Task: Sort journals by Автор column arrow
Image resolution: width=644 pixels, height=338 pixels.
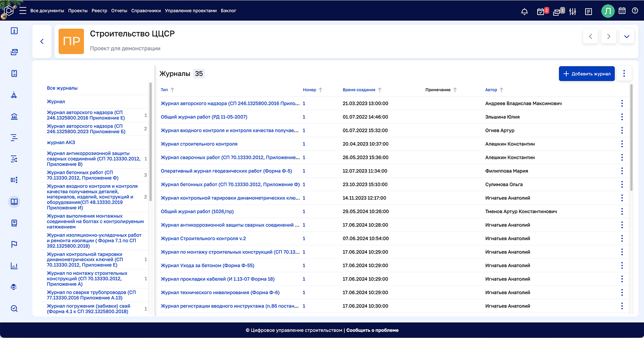Action: 501,90
